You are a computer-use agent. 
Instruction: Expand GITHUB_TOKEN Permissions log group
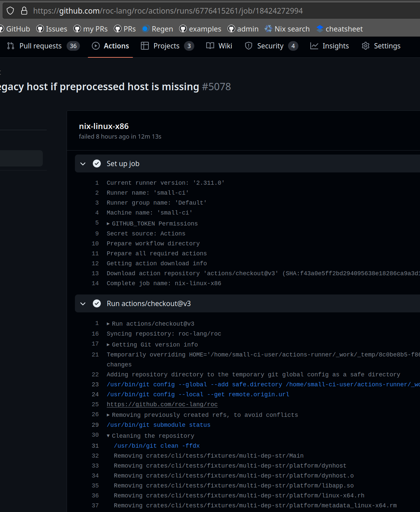coord(152,224)
